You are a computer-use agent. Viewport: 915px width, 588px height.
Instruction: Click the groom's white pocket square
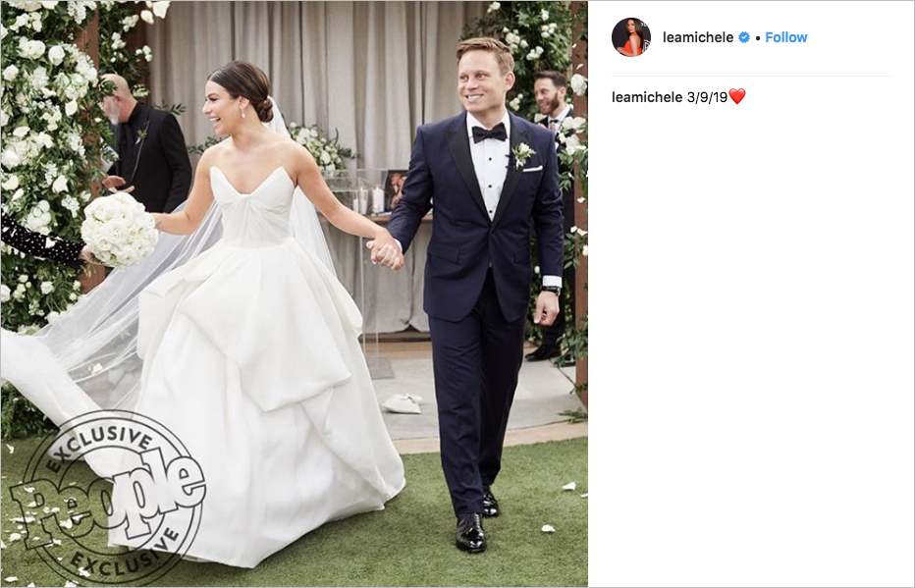(x=532, y=169)
